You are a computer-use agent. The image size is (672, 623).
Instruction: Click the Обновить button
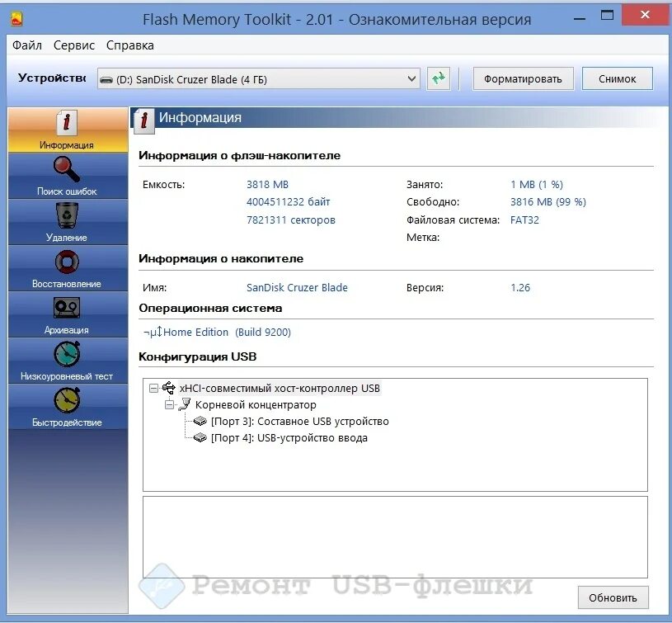pos(613,597)
